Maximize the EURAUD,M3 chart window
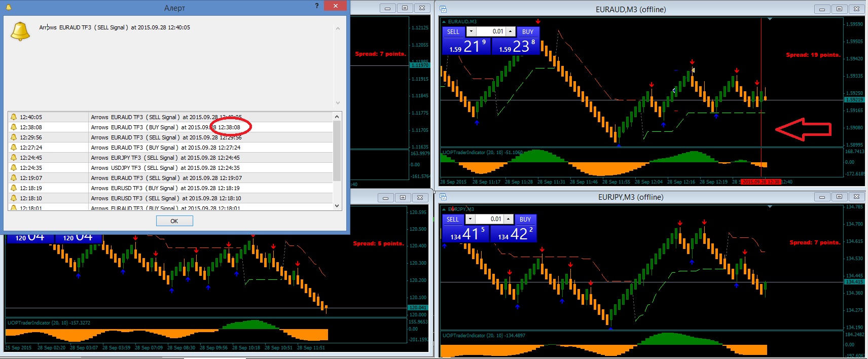 point(839,9)
